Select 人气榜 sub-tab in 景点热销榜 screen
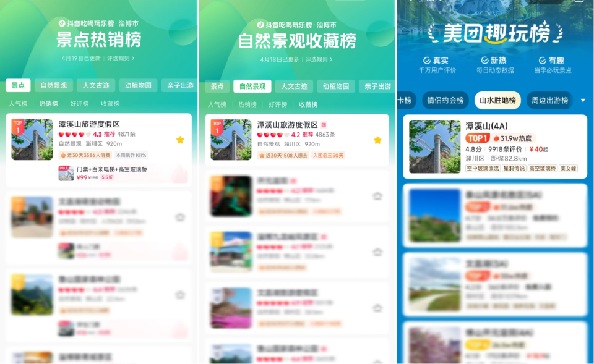This screenshot has width=594, height=364. click(x=18, y=103)
